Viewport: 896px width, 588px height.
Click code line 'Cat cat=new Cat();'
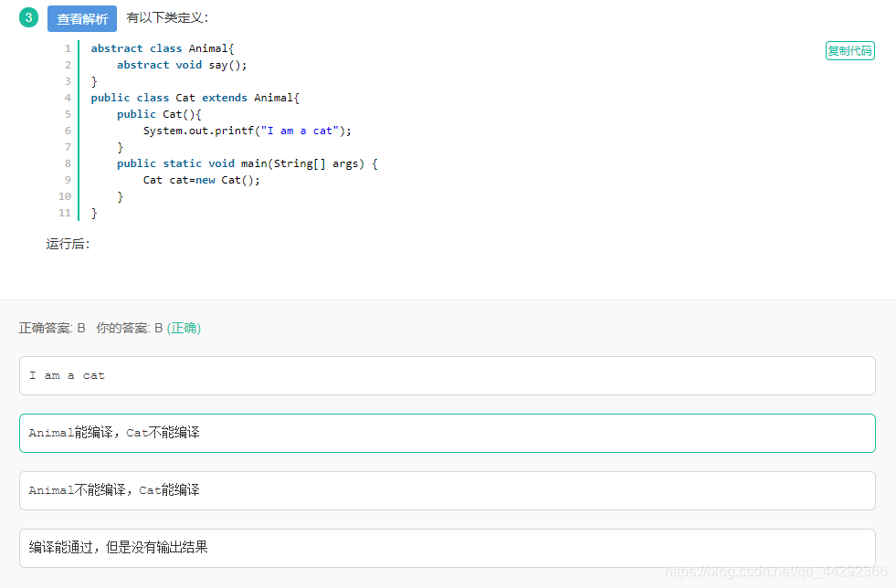pyautogui.click(x=201, y=180)
